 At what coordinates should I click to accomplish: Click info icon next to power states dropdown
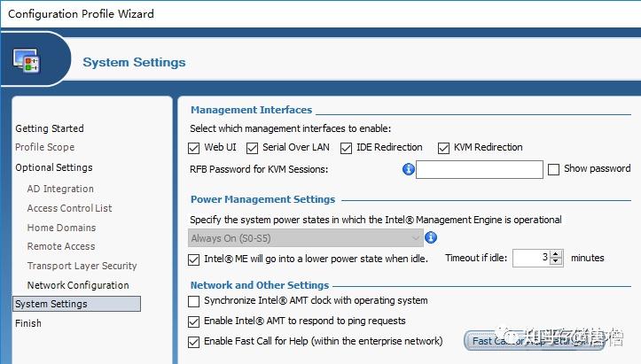(431, 237)
